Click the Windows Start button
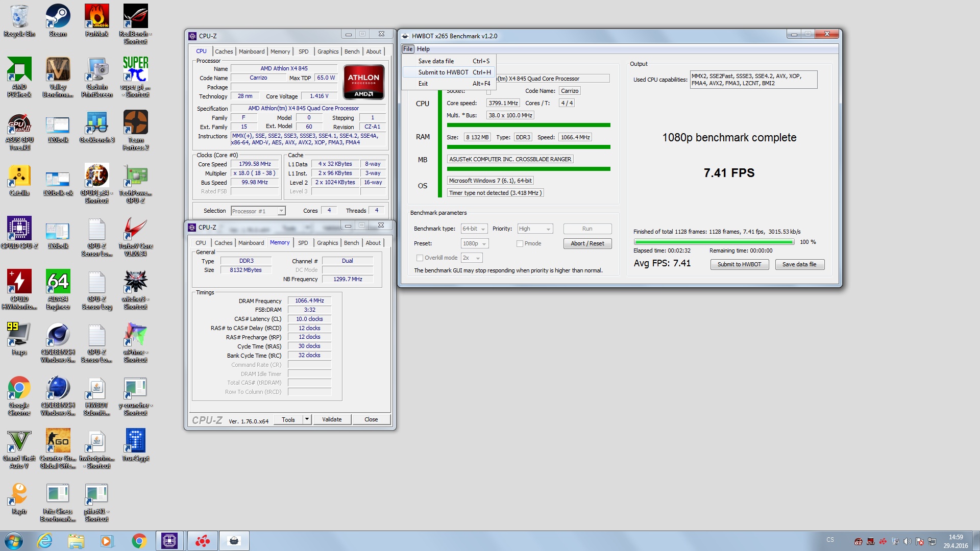 tap(14, 541)
